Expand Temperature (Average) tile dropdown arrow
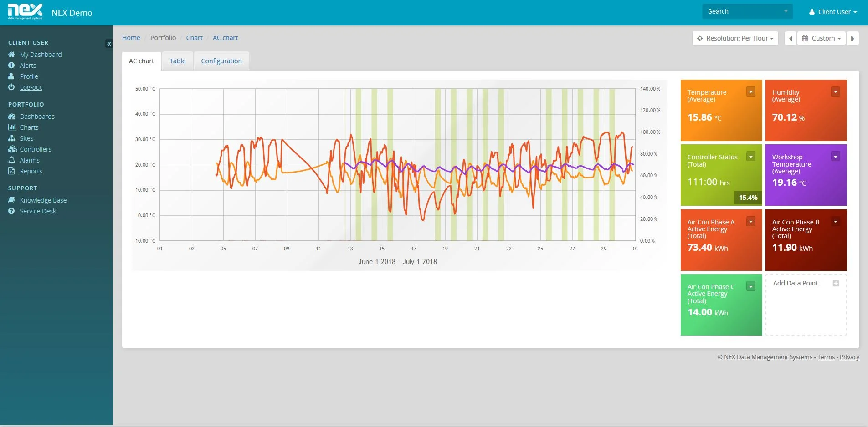The image size is (868, 427). coord(751,91)
